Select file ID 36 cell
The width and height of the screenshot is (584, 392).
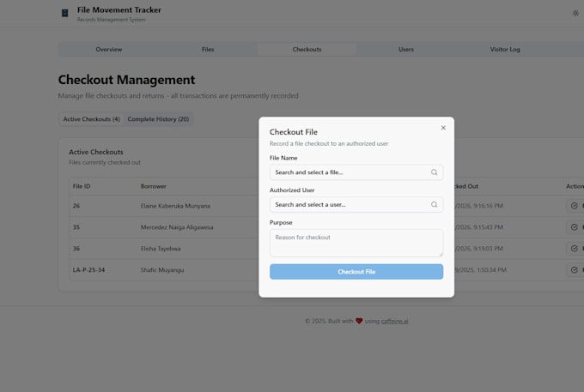76,249
